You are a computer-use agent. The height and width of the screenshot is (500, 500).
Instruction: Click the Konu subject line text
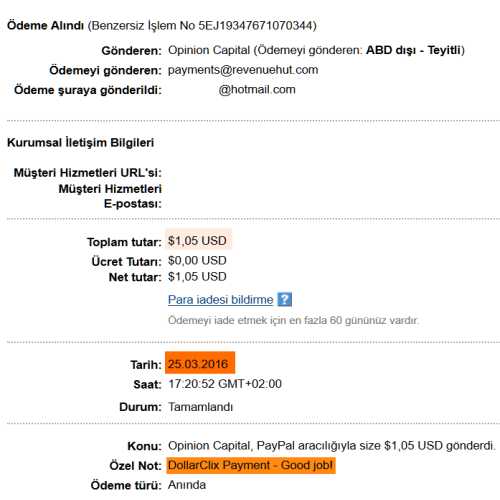(x=331, y=446)
